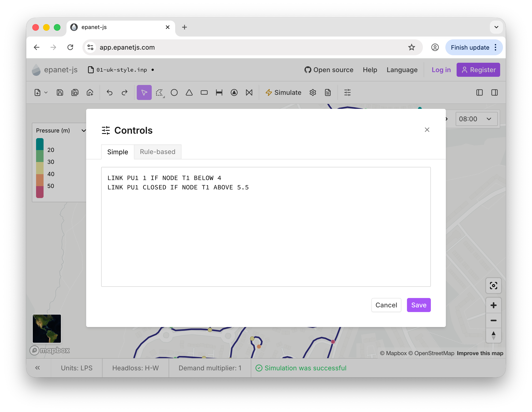Run the Simulate command
The image size is (532, 412).
tap(283, 92)
